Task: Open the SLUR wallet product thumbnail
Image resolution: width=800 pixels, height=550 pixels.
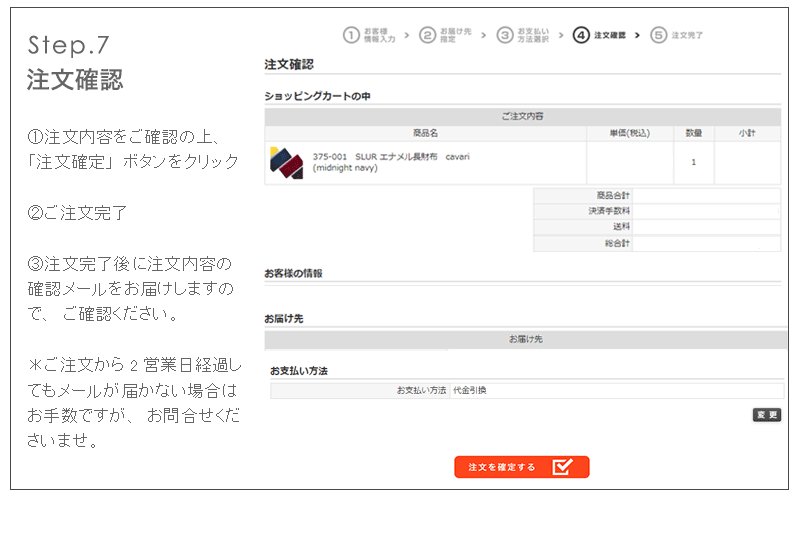Action: [286, 163]
